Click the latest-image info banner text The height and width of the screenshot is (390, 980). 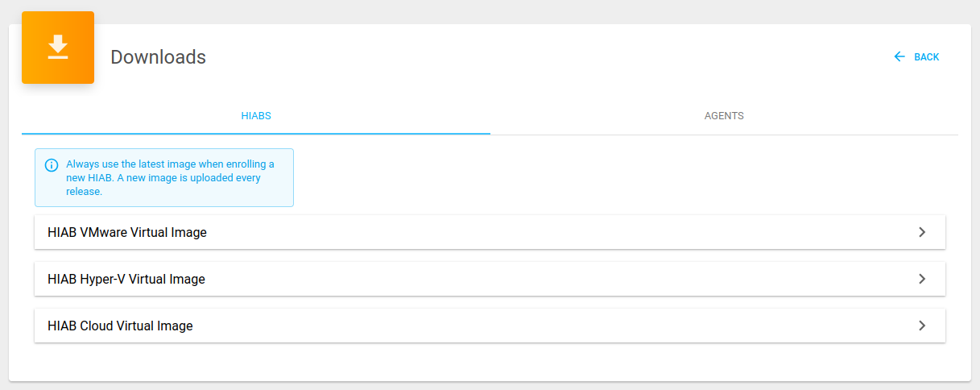(170, 177)
